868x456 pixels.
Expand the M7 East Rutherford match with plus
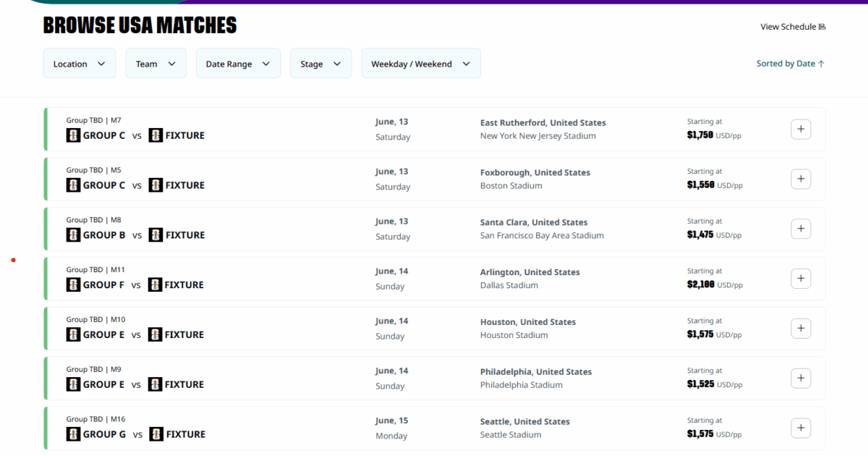point(801,130)
